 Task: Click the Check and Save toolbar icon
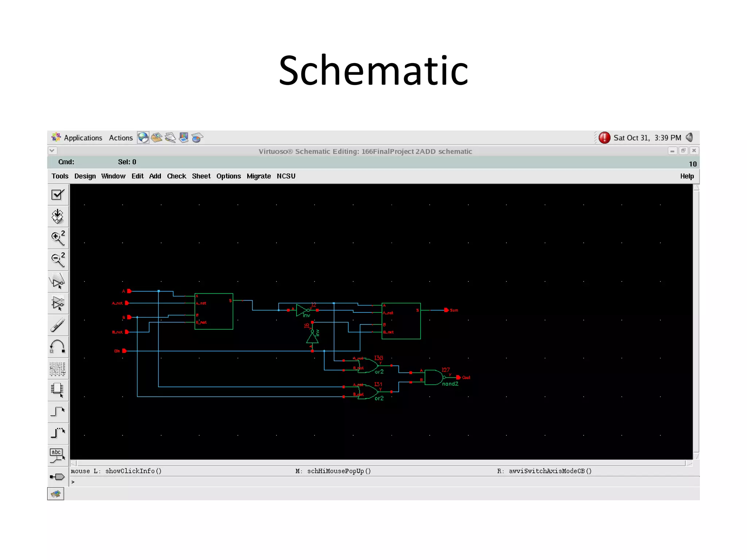pyautogui.click(x=58, y=195)
